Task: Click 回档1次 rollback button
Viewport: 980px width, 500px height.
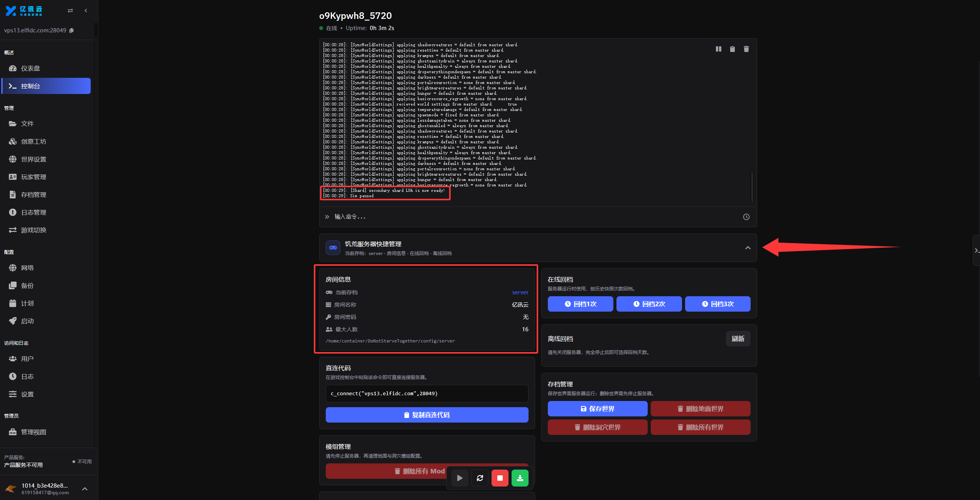Action: click(580, 304)
